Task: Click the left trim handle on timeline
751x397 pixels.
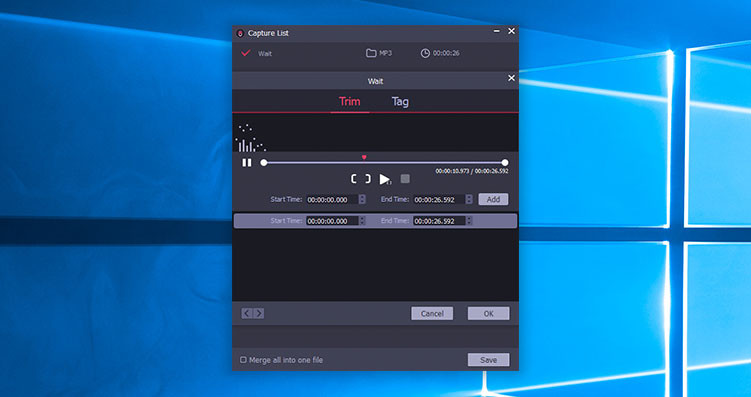Action: pyautogui.click(x=263, y=163)
